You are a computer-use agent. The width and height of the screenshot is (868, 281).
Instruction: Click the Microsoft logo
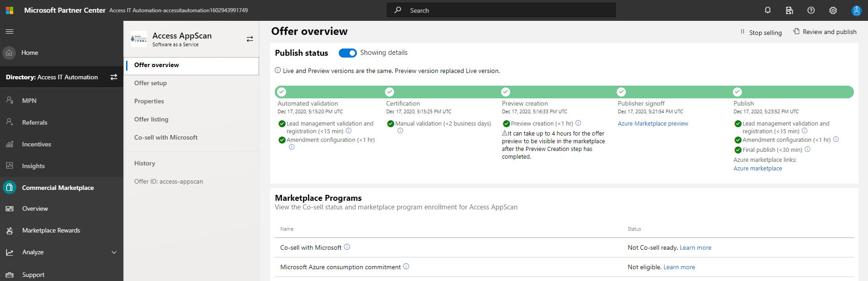click(10, 10)
